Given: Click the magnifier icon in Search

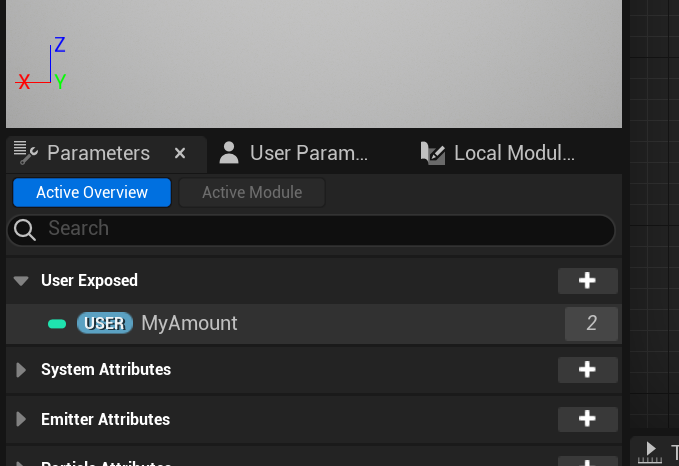Looking at the screenshot, I should (x=27, y=229).
